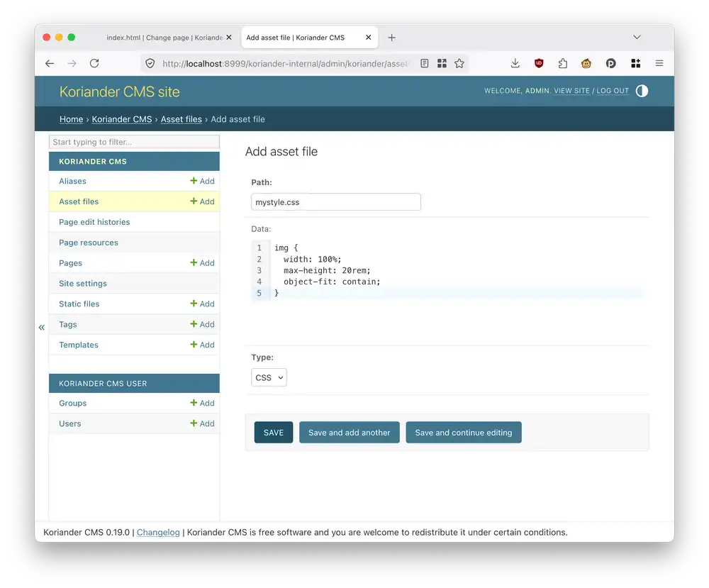Toggle reader view icon in address bar
Viewport: 709px width, 588px height.
click(424, 63)
